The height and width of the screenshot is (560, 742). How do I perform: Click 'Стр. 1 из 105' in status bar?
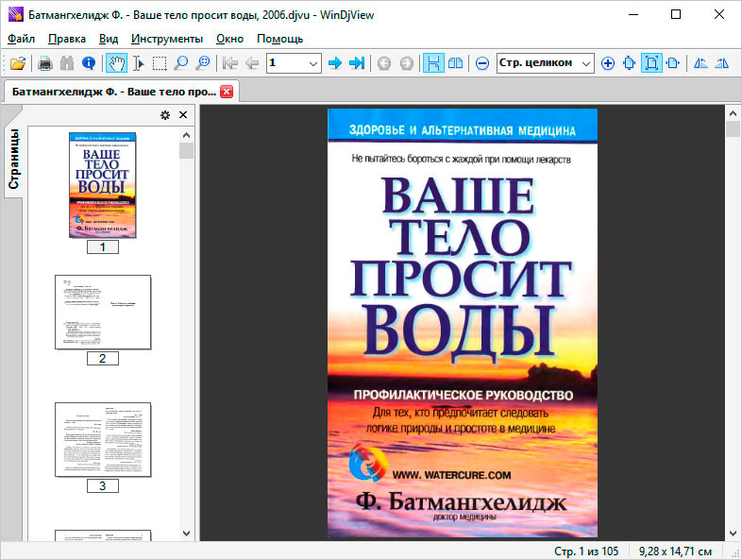click(586, 552)
